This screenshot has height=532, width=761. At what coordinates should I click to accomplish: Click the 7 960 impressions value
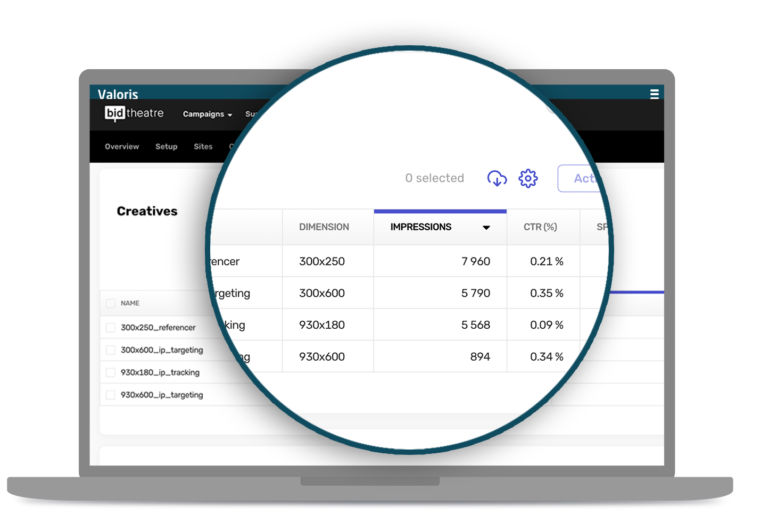[x=476, y=261]
